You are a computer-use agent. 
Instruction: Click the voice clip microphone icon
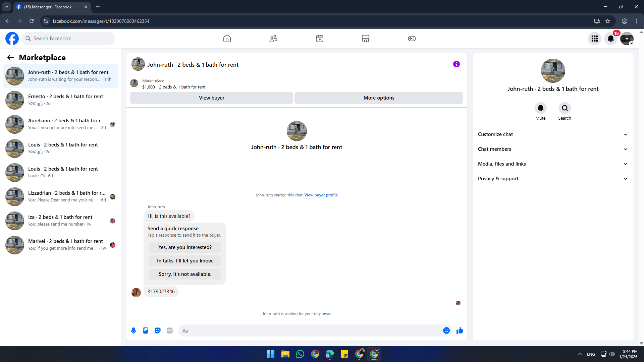[x=133, y=330]
